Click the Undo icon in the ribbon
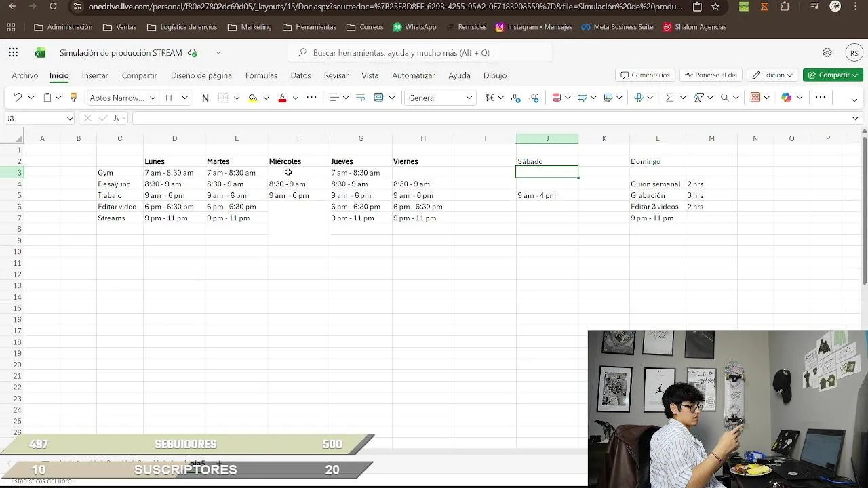The height and width of the screenshot is (488, 868). pyautogui.click(x=18, y=98)
